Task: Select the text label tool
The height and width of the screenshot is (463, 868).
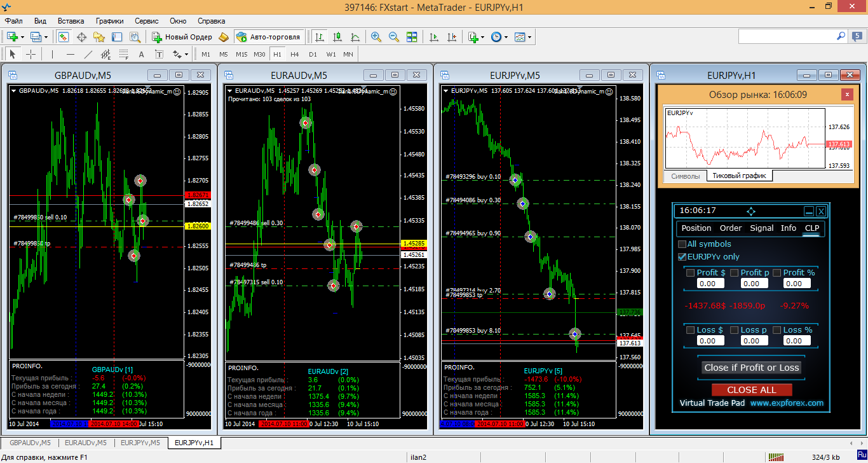Action: (x=159, y=54)
